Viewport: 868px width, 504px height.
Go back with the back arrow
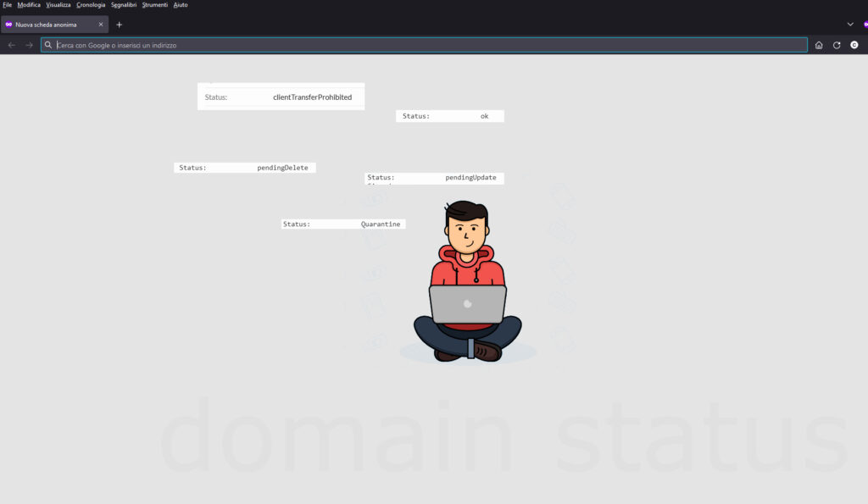coord(12,45)
